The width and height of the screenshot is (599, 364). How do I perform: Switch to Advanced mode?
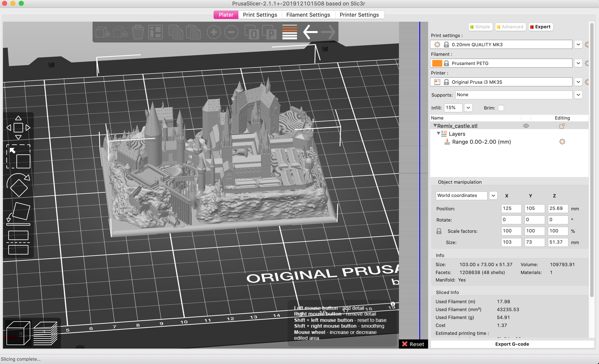click(510, 27)
